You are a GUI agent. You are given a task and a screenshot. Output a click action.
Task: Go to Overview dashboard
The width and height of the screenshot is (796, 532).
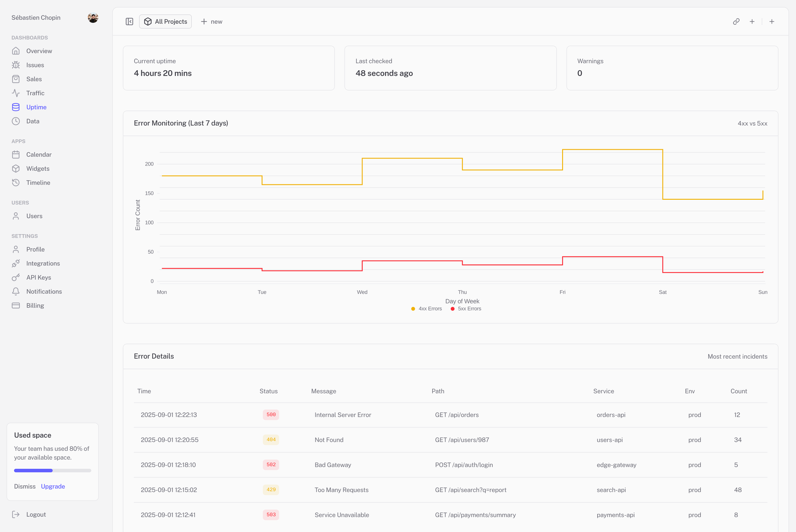tap(39, 51)
